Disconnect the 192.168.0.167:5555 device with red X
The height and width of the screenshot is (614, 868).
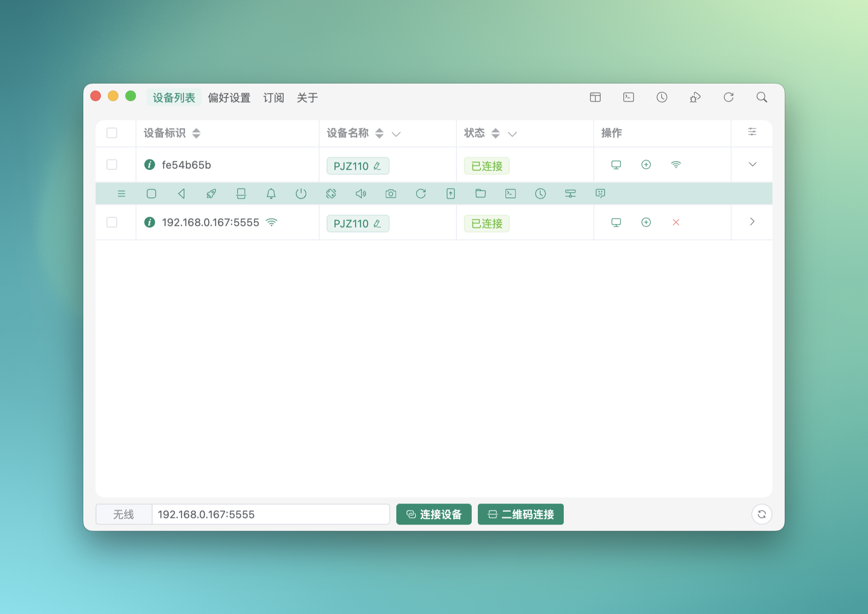(x=676, y=222)
